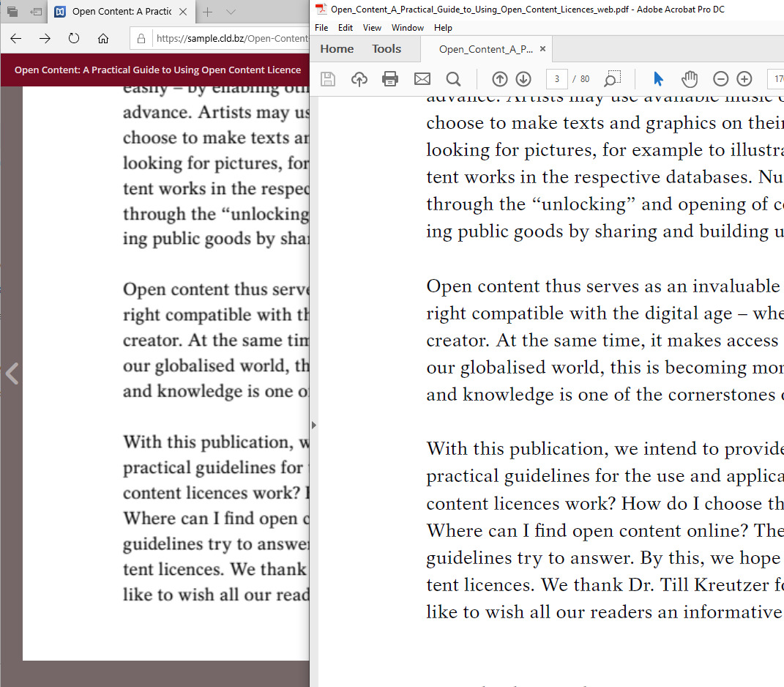Go forward in the browser

tap(45, 39)
